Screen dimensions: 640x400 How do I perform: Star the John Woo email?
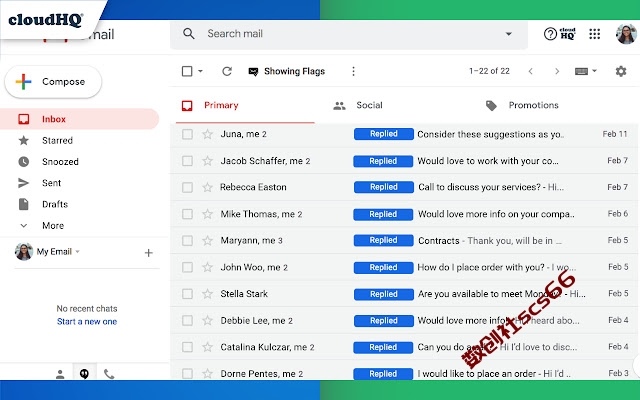[208, 267]
